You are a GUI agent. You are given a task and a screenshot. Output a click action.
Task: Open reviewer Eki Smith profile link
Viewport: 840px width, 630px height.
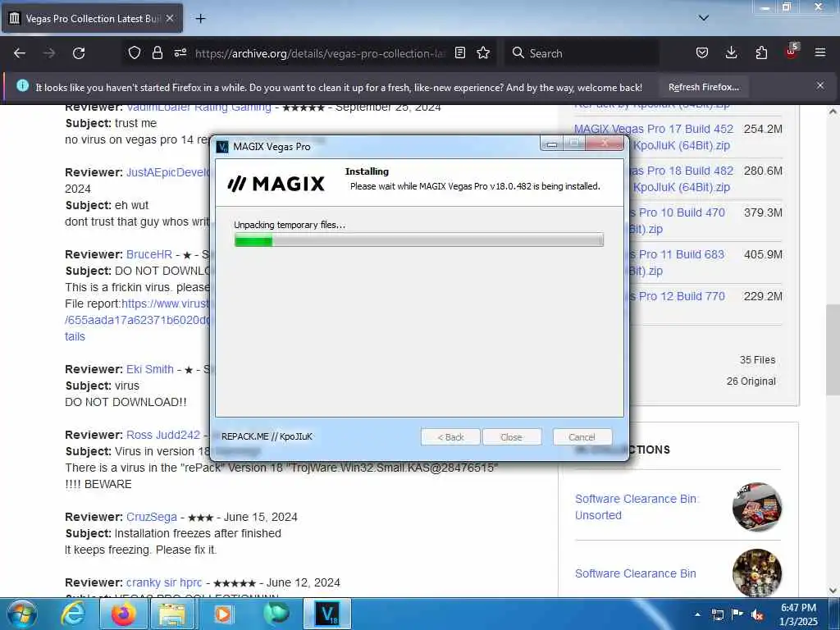[x=150, y=369]
